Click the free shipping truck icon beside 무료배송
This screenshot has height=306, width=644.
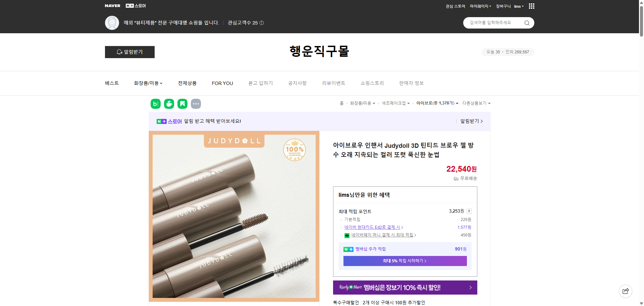pyautogui.click(x=455, y=179)
